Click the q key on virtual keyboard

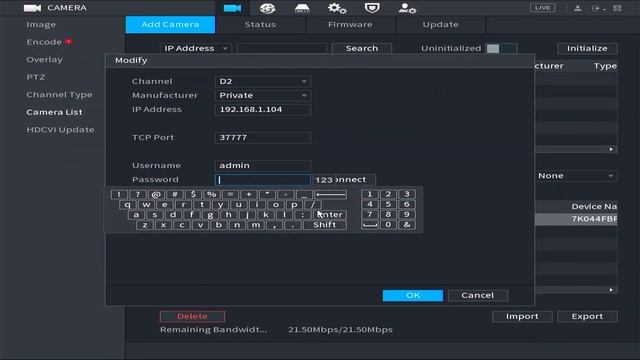pyautogui.click(x=128, y=204)
